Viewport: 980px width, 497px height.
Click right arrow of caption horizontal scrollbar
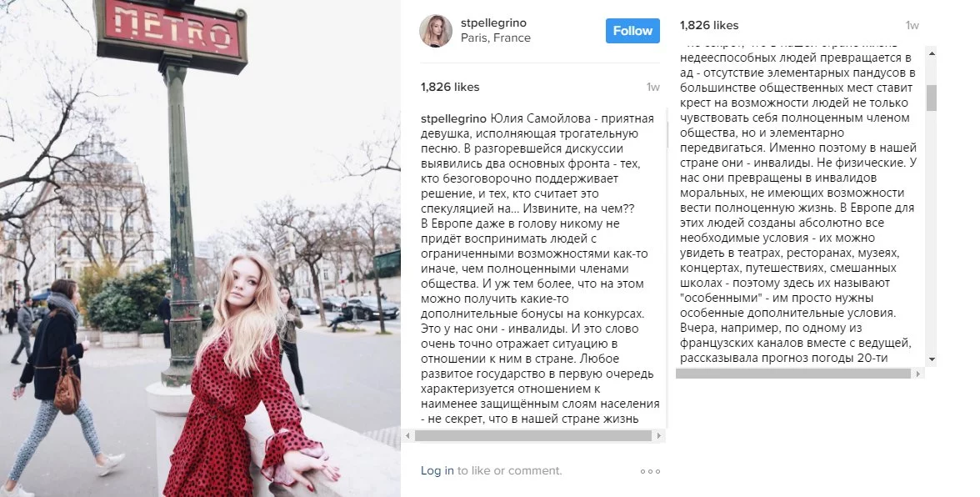[x=658, y=436]
